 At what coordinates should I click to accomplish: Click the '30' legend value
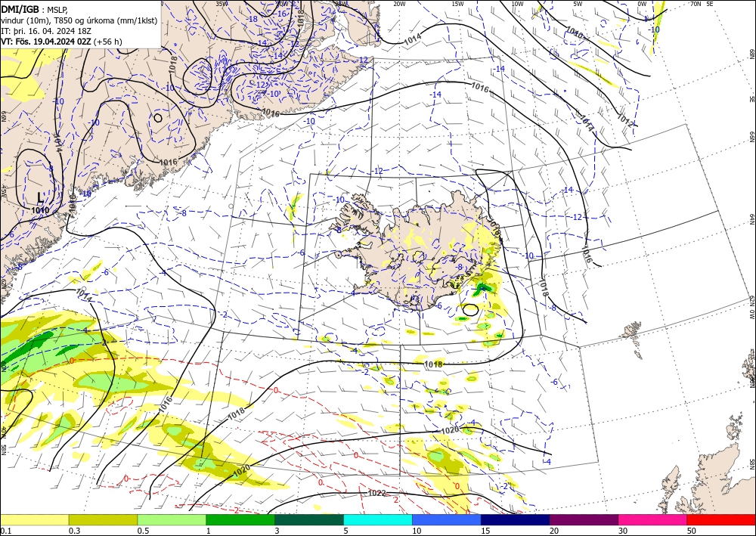coord(623,531)
